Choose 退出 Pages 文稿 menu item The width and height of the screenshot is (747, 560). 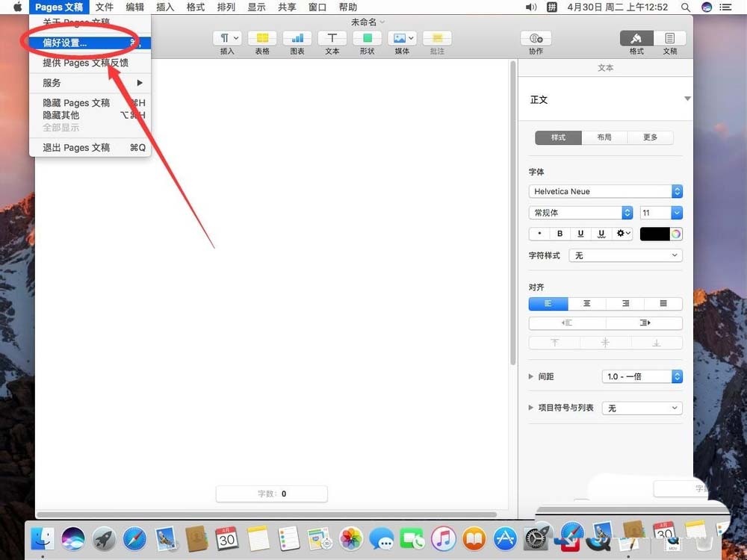pyautogui.click(x=76, y=148)
